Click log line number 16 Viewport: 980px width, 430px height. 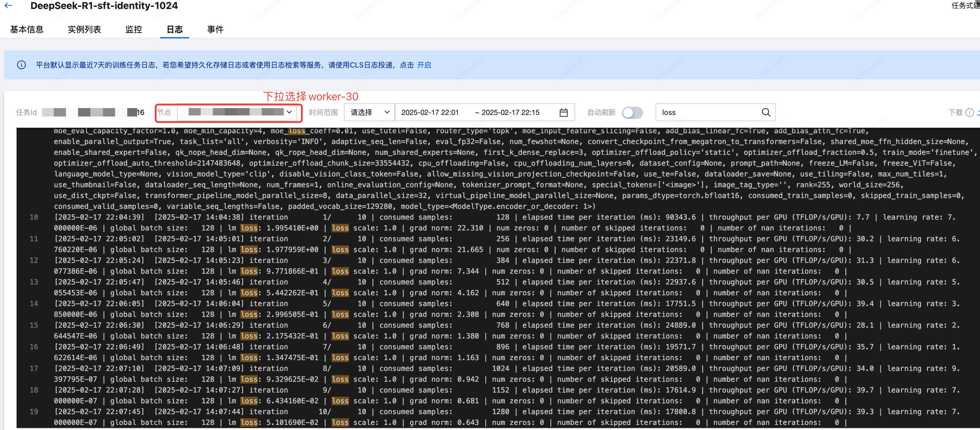(34, 347)
